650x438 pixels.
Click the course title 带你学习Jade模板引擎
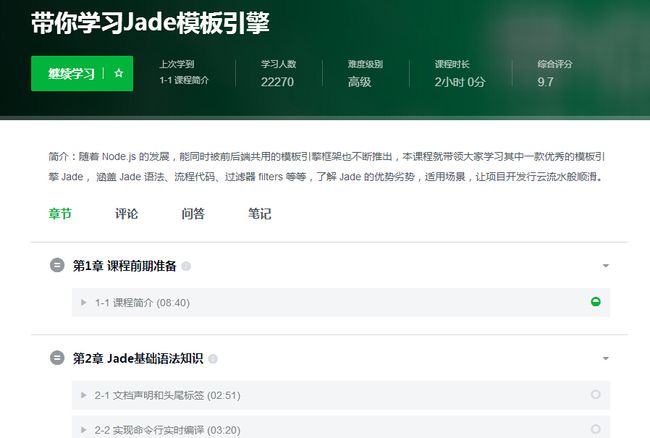click(x=150, y=22)
